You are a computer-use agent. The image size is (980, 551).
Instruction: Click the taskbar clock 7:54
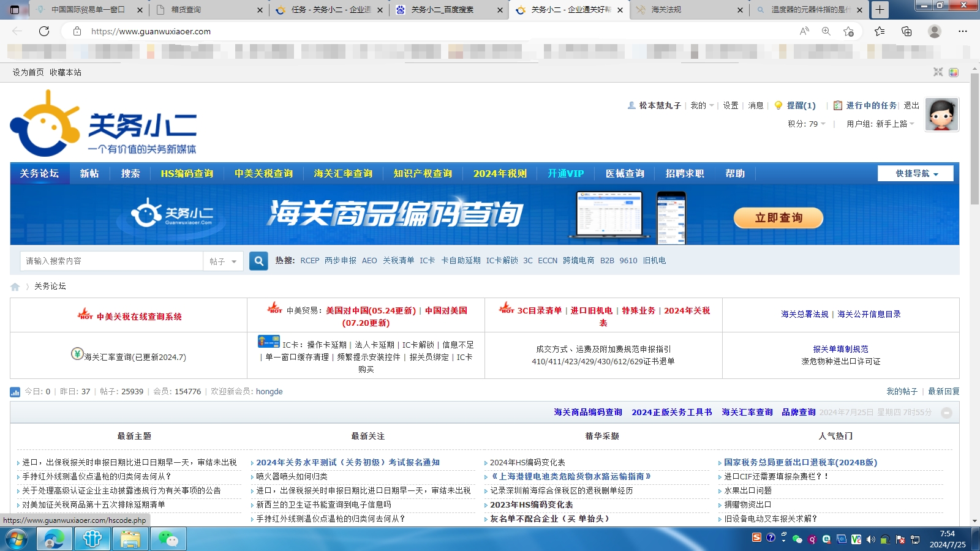click(x=947, y=534)
